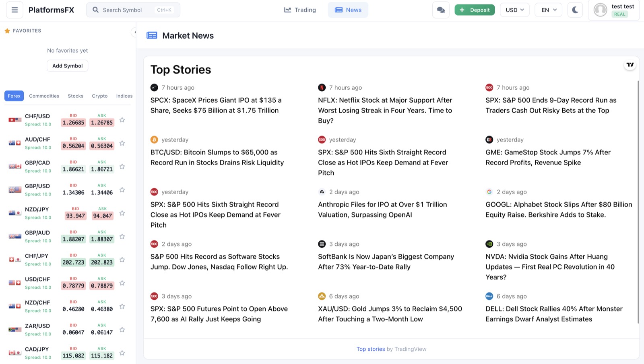This screenshot has height=364, width=644.
Task: Favorite the GBP/USD pair star
Action: coord(122,190)
